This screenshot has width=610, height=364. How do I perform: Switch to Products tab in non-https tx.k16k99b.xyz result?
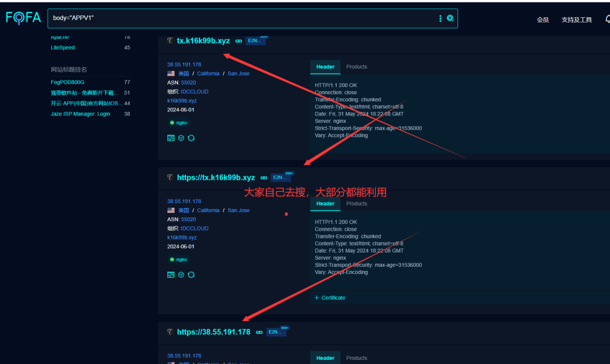pos(357,67)
